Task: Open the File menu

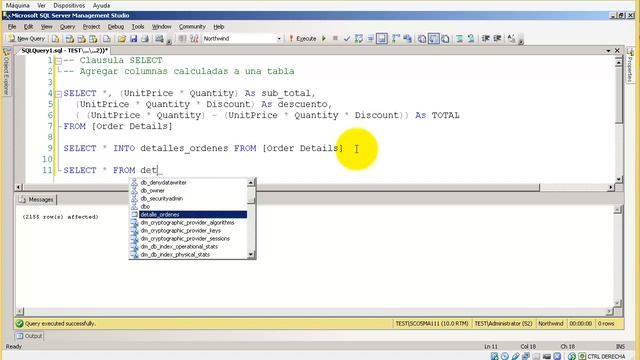Action: [12, 27]
